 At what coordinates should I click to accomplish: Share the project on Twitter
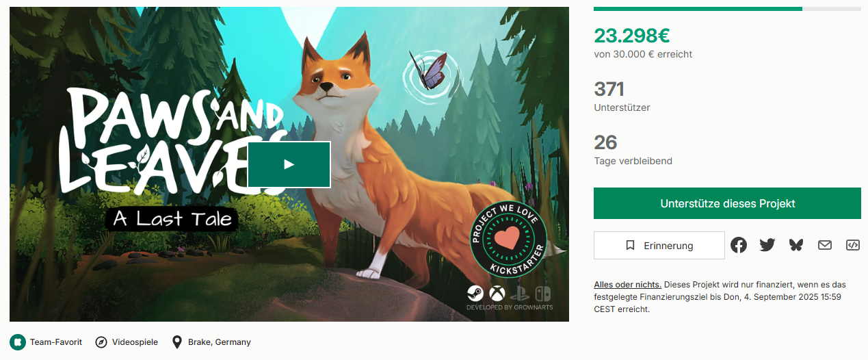[x=767, y=245]
